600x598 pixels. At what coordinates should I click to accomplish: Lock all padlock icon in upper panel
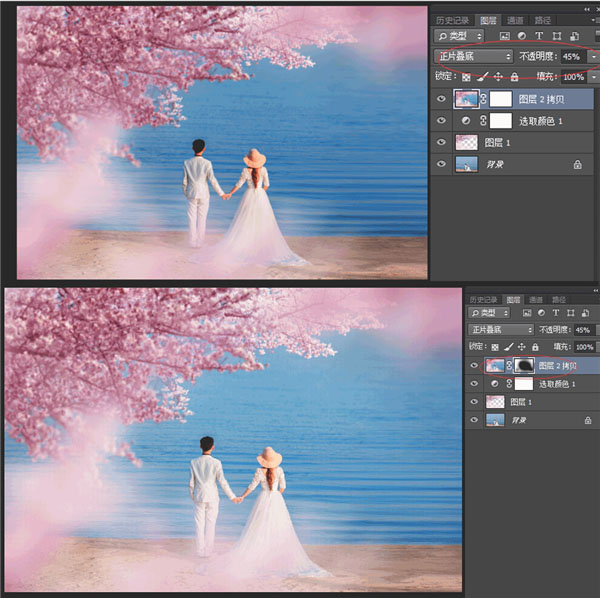(514, 77)
